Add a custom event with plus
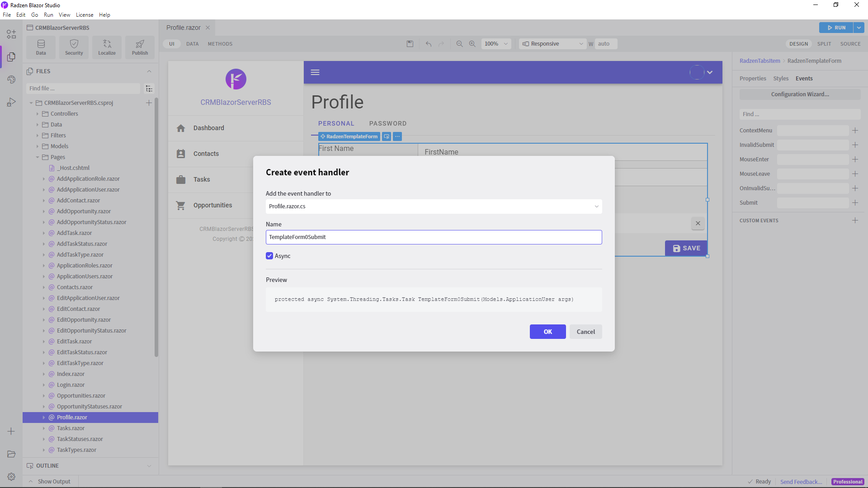Screen dimensions: 868x488 click(855, 221)
